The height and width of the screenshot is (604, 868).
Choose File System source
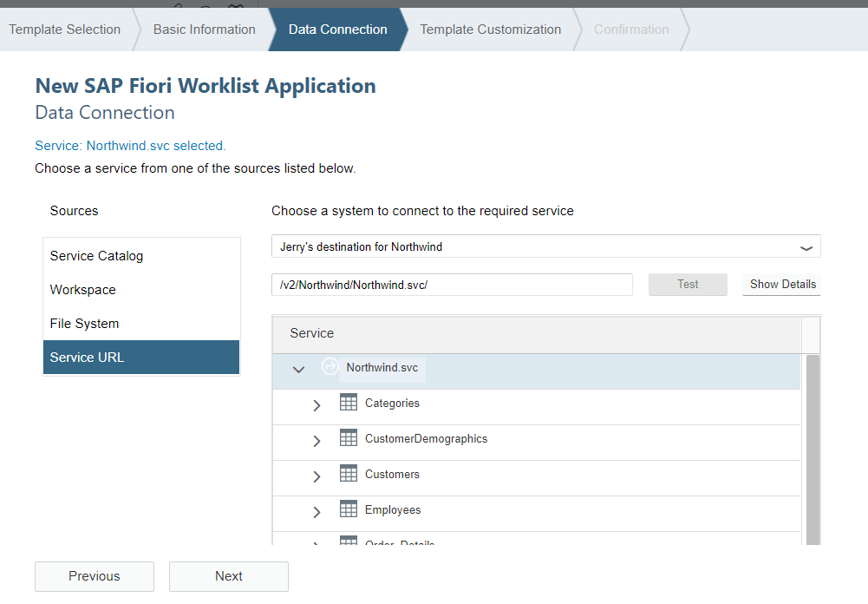pos(85,324)
